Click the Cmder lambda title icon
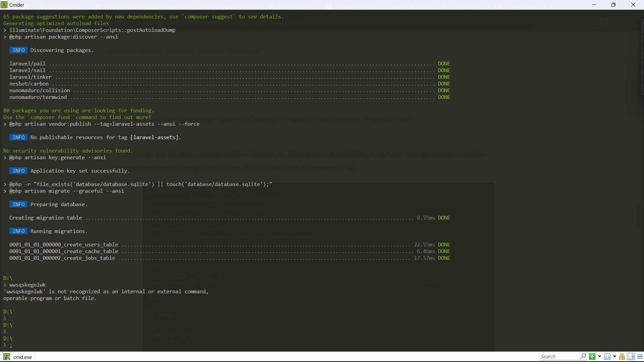The width and height of the screenshot is (644, 362). click(4, 5)
